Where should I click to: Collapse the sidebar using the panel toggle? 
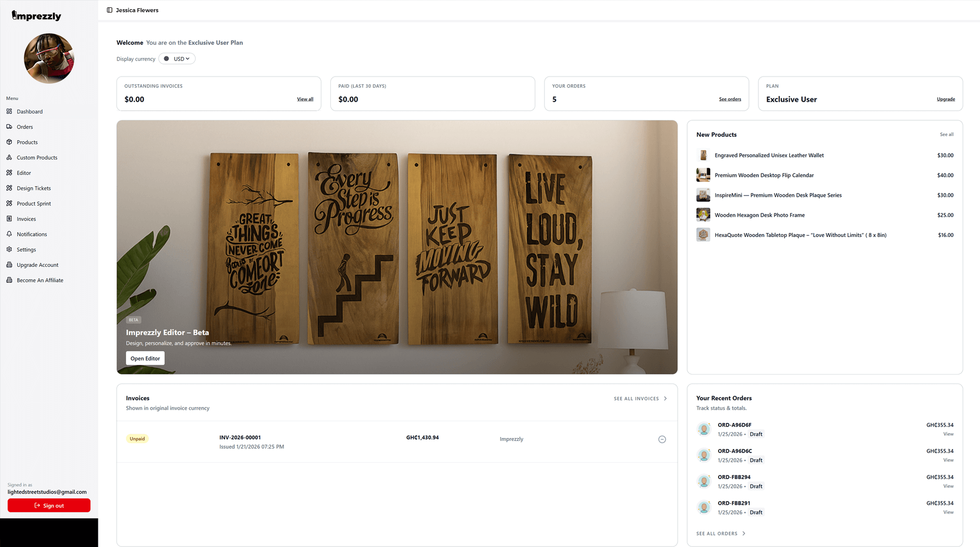tap(110, 9)
